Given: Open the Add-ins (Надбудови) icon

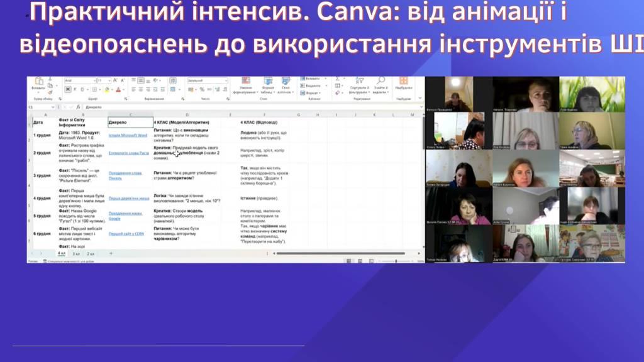Looking at the screenshot, I should point(404,82).
